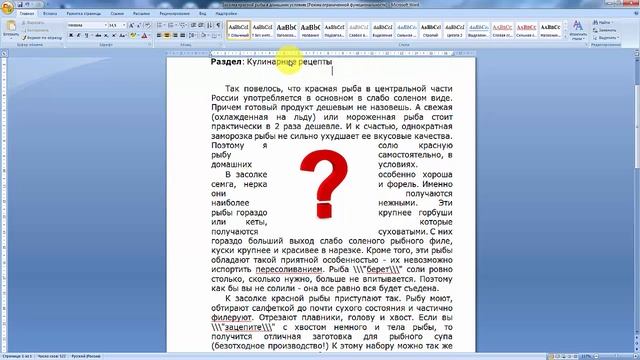Toggle subscript formatting

[106, 36]
